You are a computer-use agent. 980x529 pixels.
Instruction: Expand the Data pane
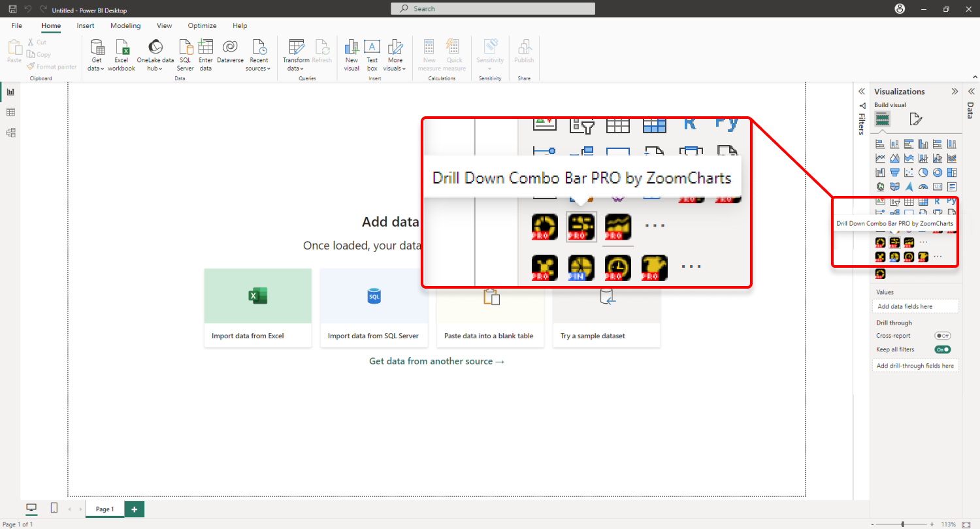970,91
